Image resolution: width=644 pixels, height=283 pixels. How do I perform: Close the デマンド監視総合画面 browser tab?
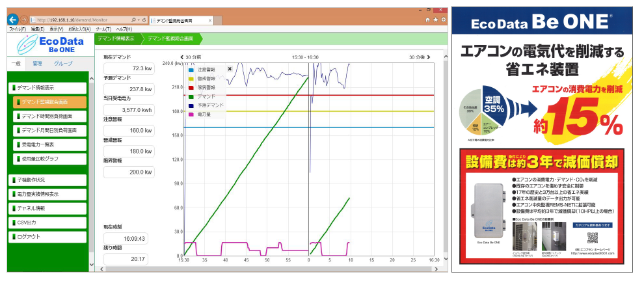[x=210, y=20]
